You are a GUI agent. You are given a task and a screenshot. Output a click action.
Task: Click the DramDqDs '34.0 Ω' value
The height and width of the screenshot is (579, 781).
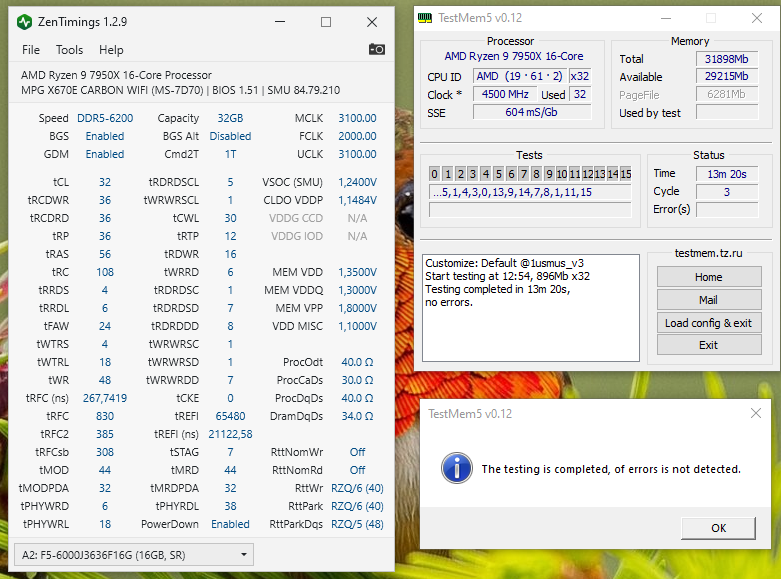coord(357,416)
